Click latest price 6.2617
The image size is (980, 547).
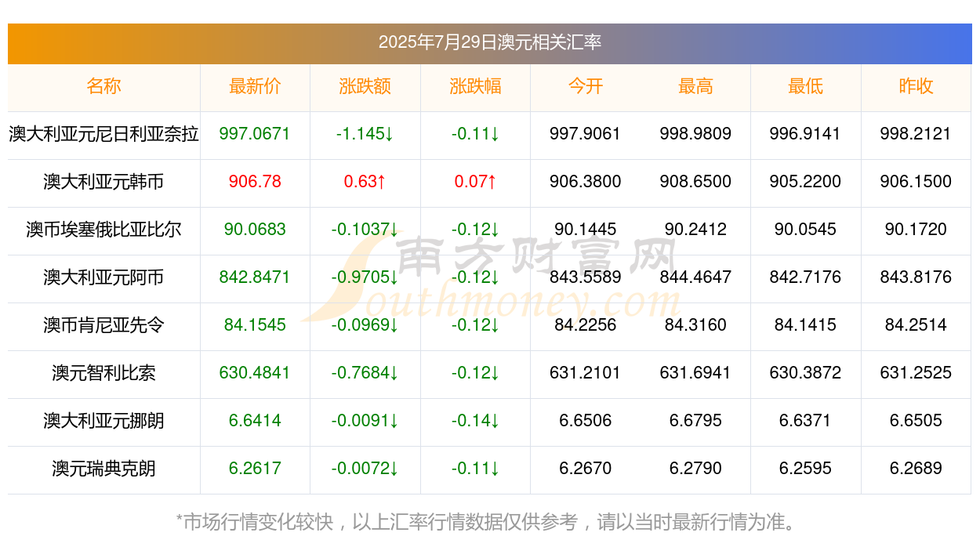click(x=255, y=469)
